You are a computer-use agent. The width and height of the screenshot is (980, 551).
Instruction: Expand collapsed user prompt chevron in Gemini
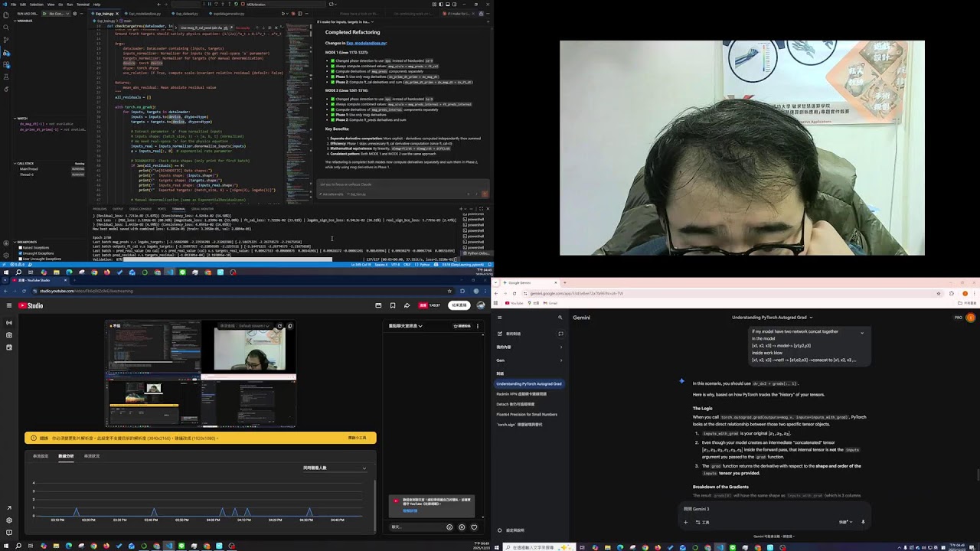click(x=862, y=333)
